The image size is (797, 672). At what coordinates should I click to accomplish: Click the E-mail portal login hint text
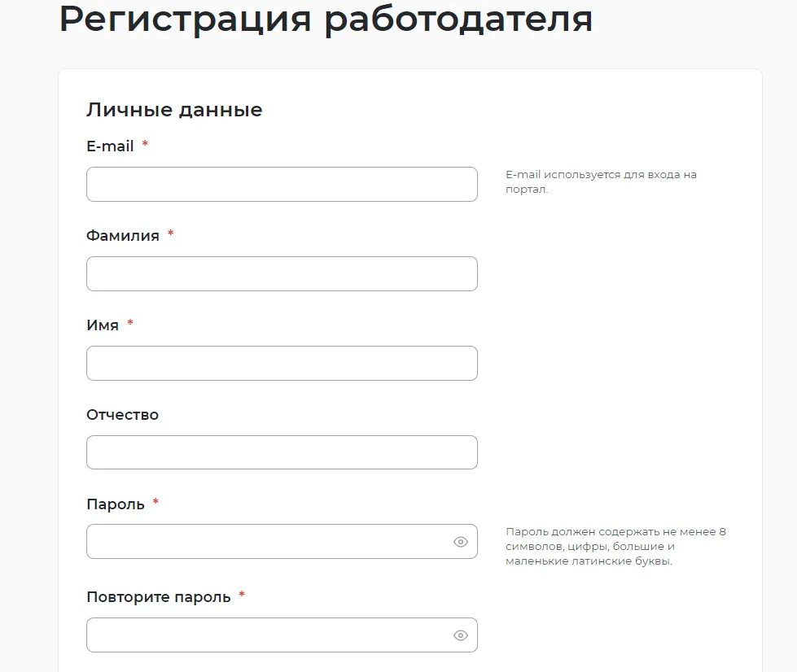pos(601,182)
